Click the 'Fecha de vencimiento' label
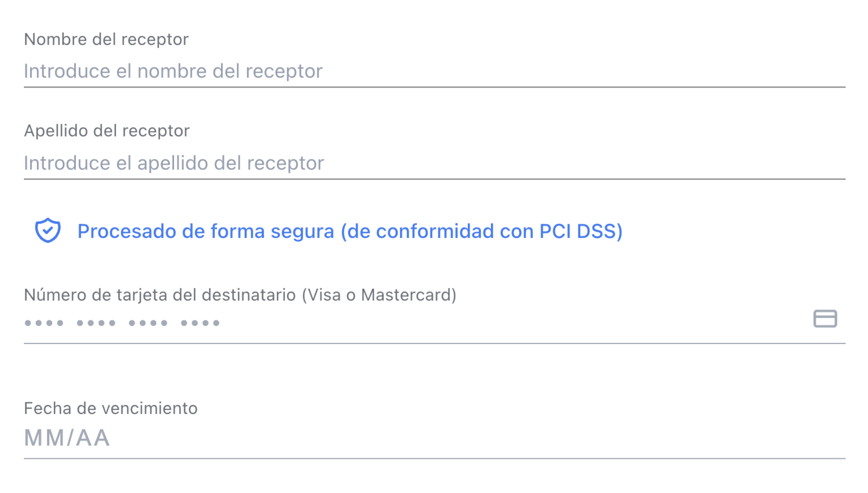This screenshot has width=868, height=493. [111, 408]
